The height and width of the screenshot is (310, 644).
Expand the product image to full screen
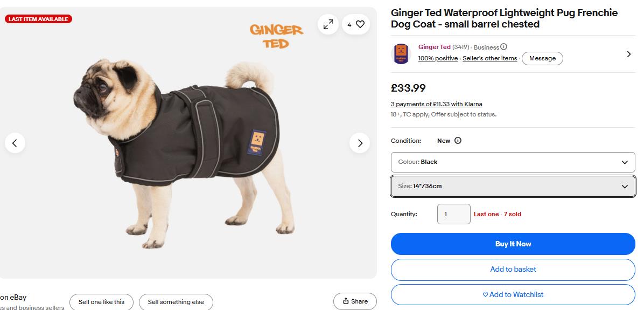(328, 25)
